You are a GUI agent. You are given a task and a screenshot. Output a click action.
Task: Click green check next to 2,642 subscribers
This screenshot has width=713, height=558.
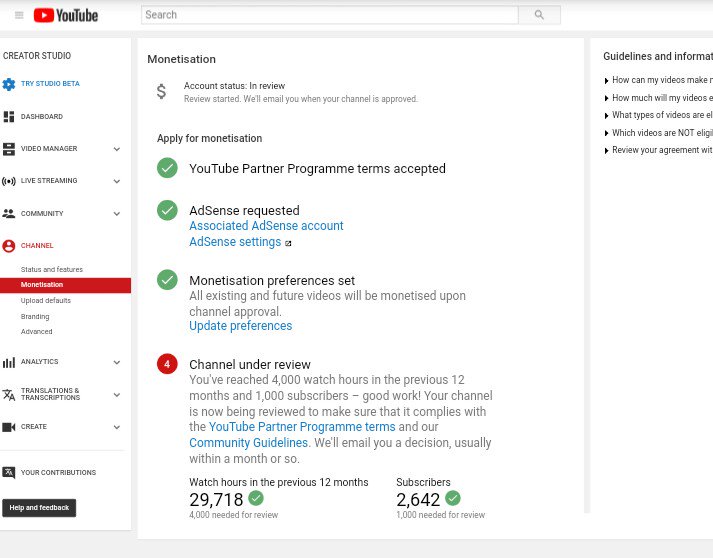pyautogui.click(x=453, y=498)
